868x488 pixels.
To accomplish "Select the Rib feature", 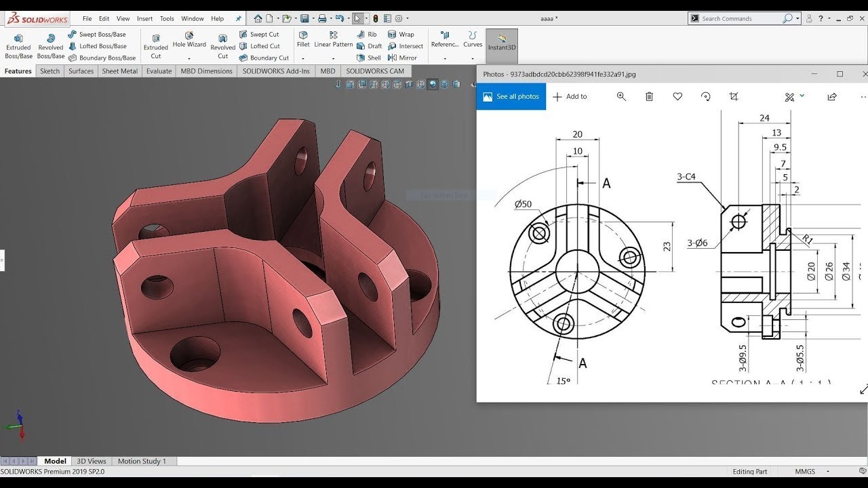I will pos(367,35).
